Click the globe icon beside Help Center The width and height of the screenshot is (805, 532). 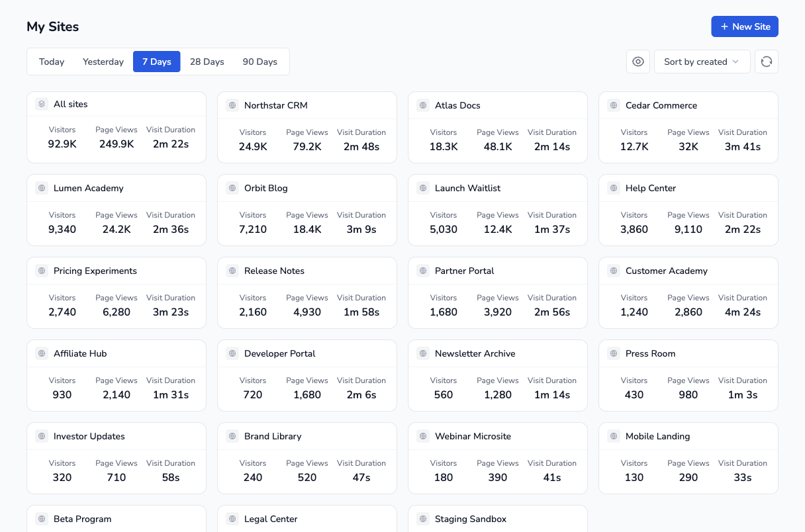pos(614,188)
